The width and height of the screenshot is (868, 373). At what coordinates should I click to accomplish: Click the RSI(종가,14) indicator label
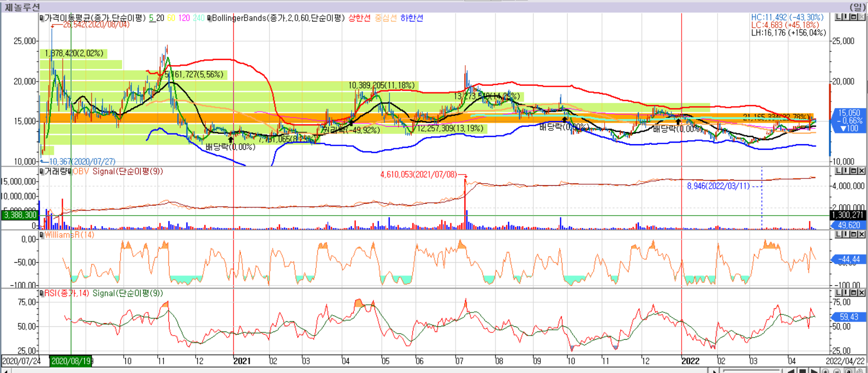click(67, 293)
